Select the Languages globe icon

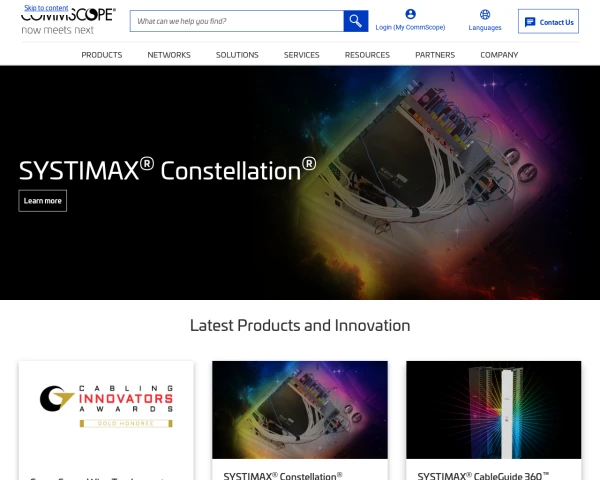pyautogui.click(x=485, y=15)
